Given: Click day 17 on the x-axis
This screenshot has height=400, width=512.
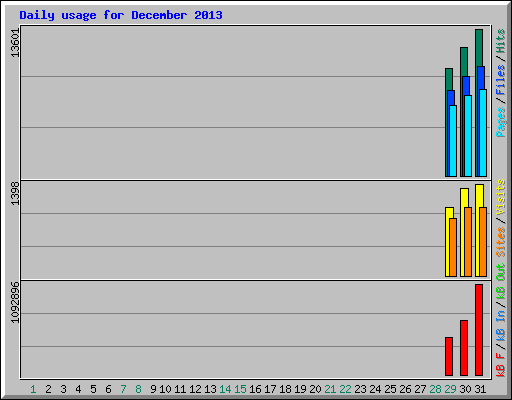Looking at the screenshot, I should [x=270, y=389].
